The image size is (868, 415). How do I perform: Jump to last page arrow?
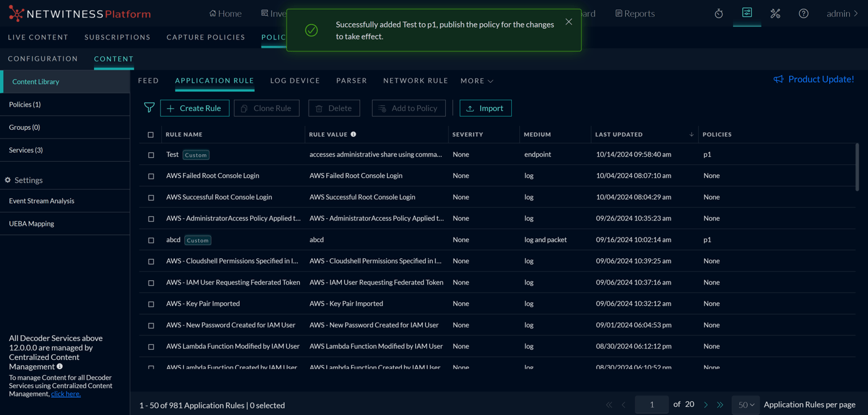[x=720, y=405]
